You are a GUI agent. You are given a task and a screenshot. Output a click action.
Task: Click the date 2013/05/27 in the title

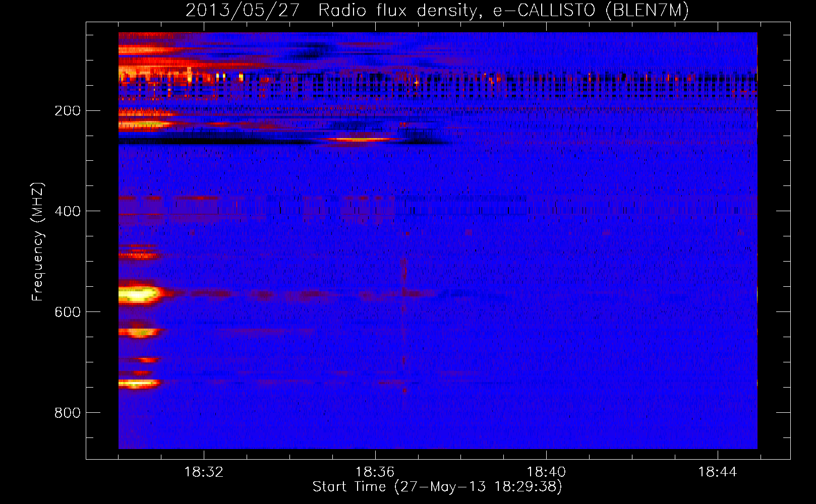243,10
